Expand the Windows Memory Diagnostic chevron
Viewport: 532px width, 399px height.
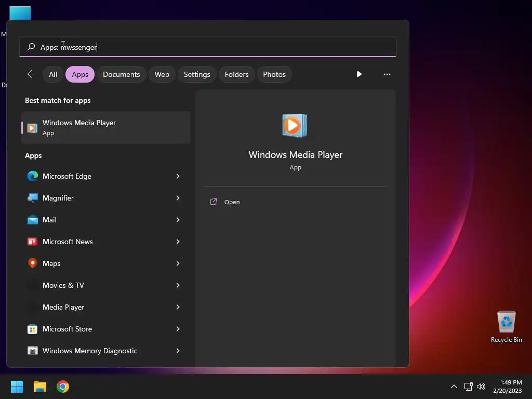coord(178,351)
